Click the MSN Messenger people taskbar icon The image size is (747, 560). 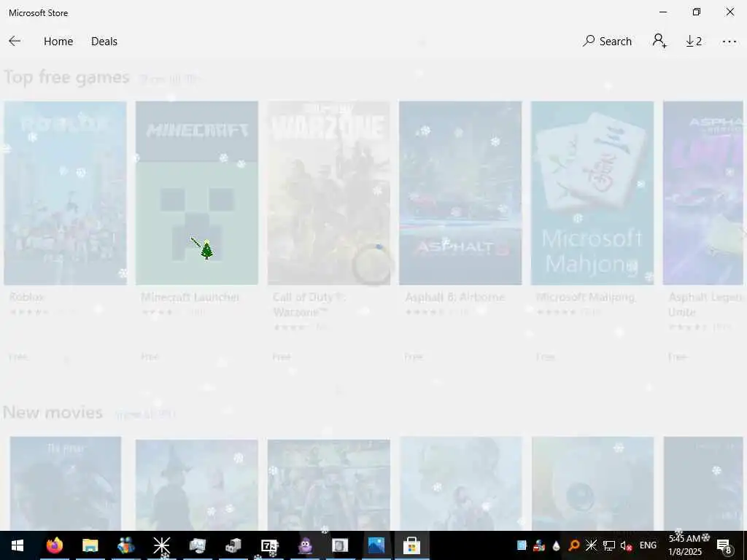pyautogui.click(x=125, y=545)
